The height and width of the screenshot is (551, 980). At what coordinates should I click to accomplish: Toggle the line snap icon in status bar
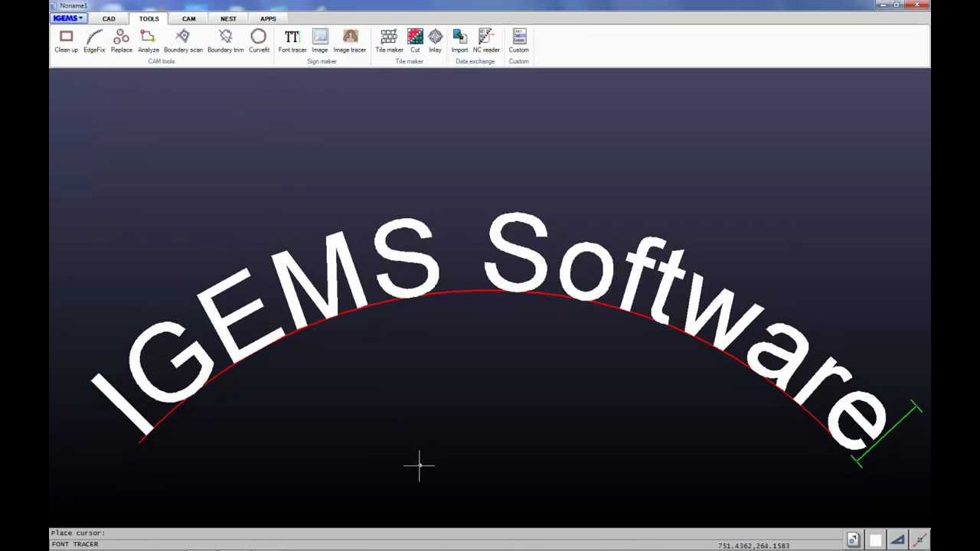(920, 540)
